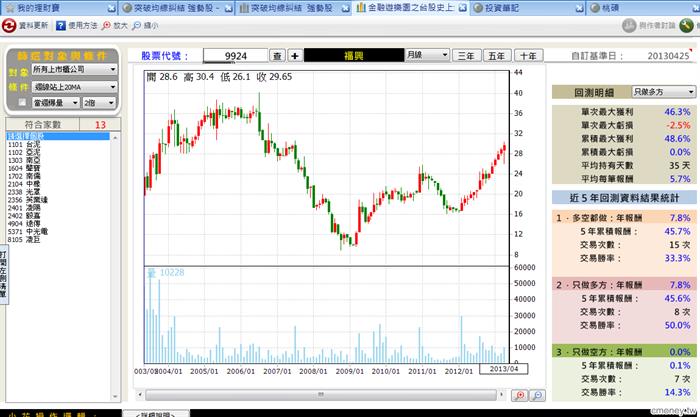Click the 查 lookup button
The image size is (700, 417).
pyautogui.click(x=277, y=56)
